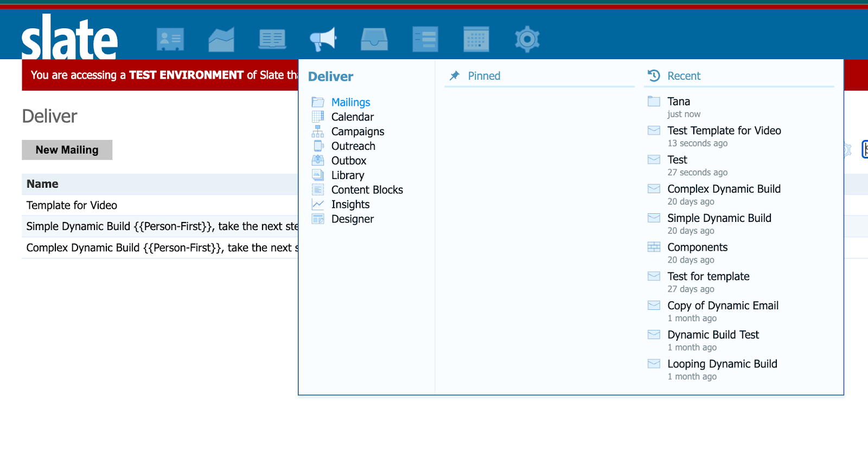Click the Slate logo
This screenshot has height=452, width=868.
tap(69, 38)
